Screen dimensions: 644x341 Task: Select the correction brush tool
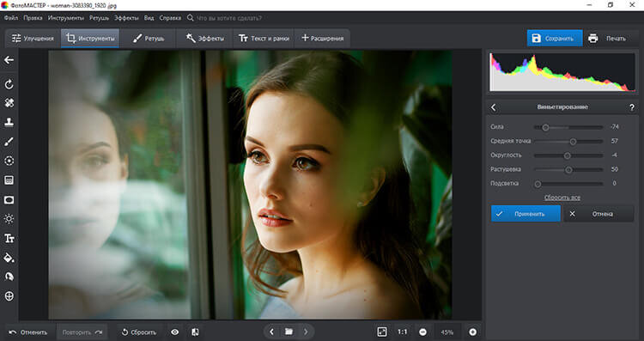(9, 142)
